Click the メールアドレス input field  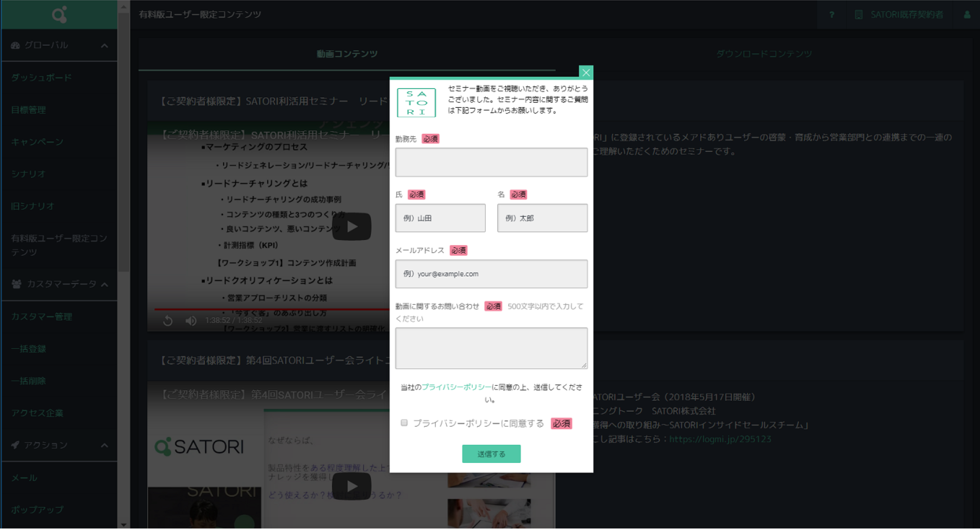click(491, 274)
